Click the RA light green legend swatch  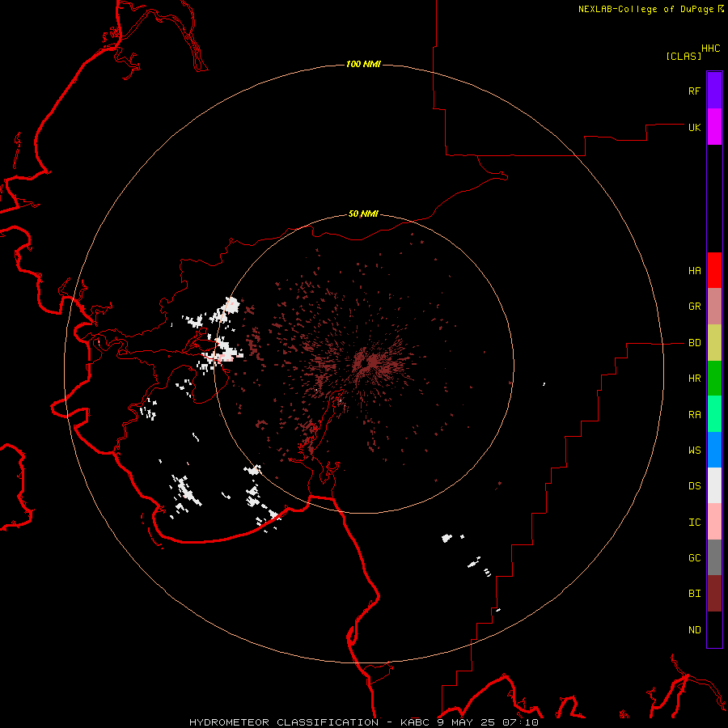(x=714, y=414)
